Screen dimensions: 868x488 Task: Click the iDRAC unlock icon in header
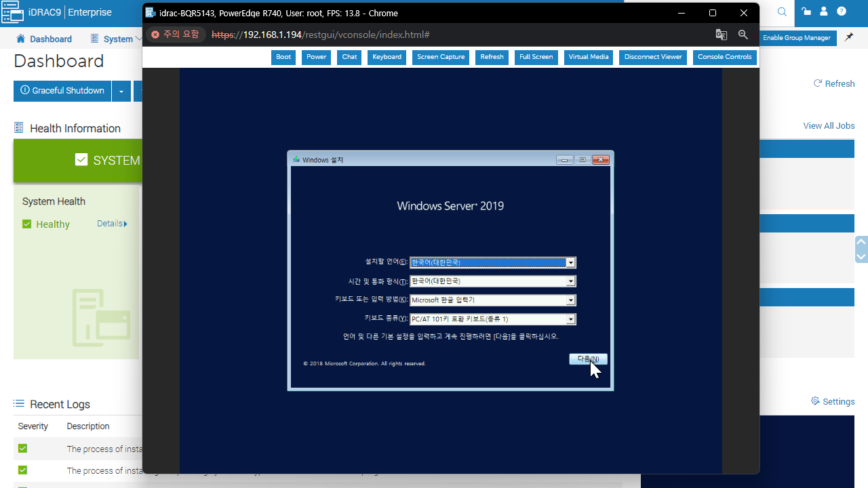[x=806, y=12]
